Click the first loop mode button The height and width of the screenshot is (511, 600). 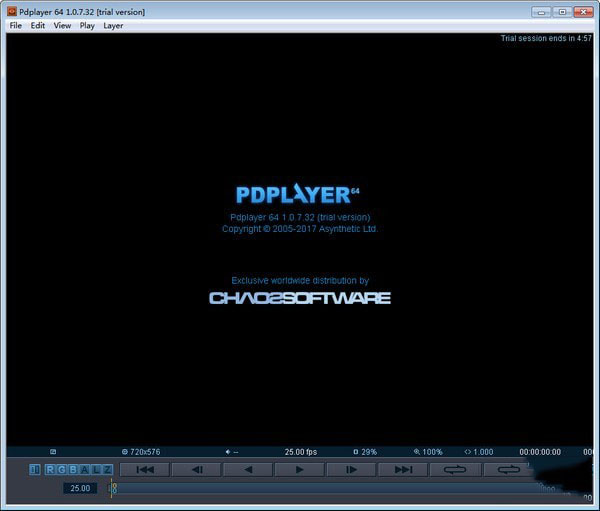pyautogui.click(x=455, y=469)
